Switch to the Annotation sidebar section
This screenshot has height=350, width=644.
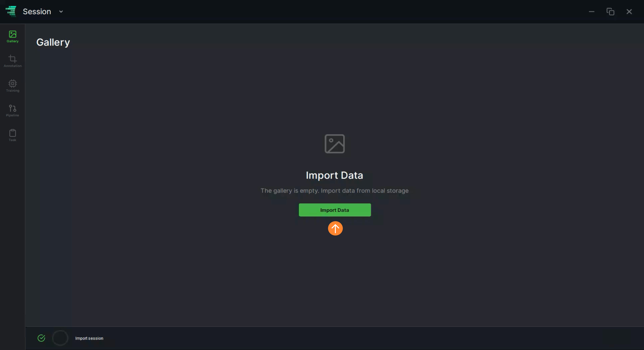pyautogui.click(x=13, y=61)
